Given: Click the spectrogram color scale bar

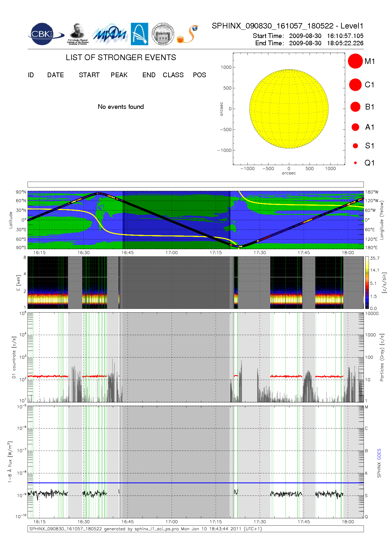Looking at the screenshot, I should (x=367, y=283).
